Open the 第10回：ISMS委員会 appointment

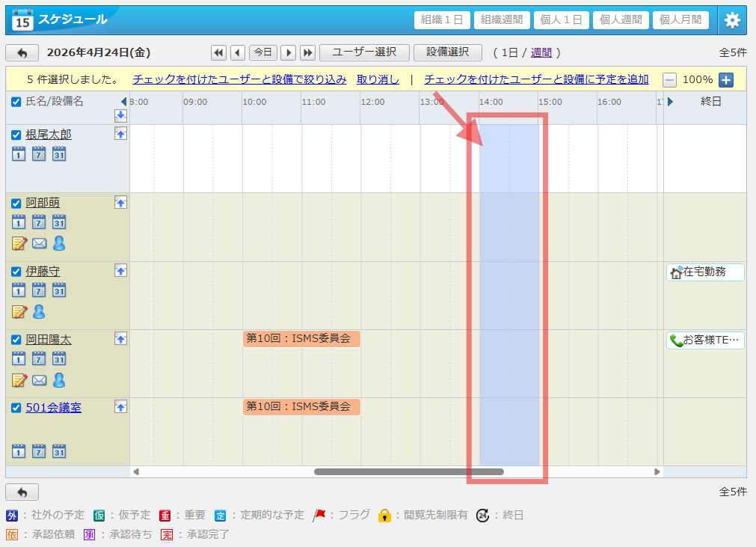tap(301, 339)
